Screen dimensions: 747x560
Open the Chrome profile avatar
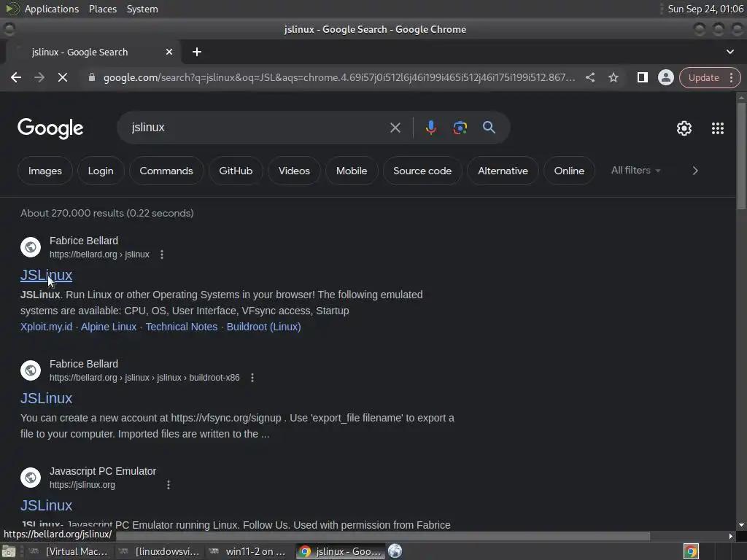[x=665, y=77]
